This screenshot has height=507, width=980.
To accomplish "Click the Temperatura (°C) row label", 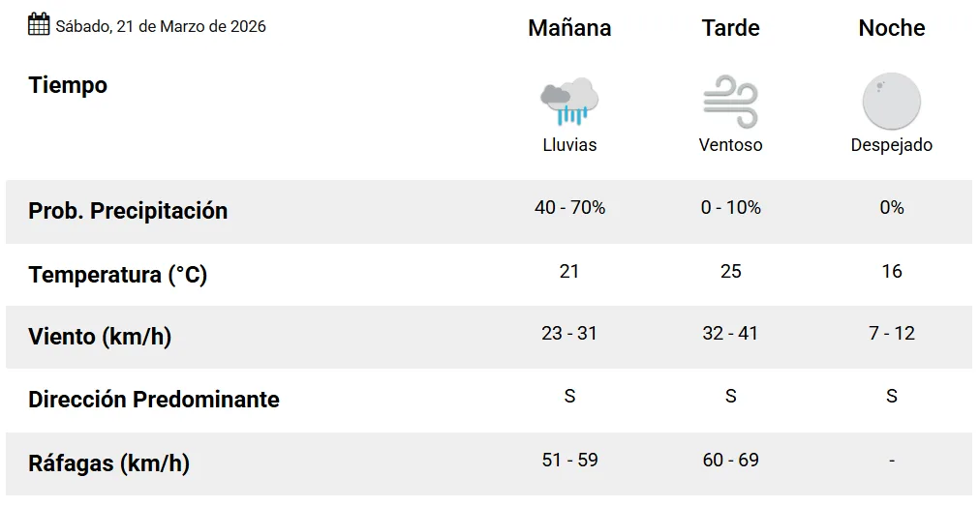I will [118, 275].
